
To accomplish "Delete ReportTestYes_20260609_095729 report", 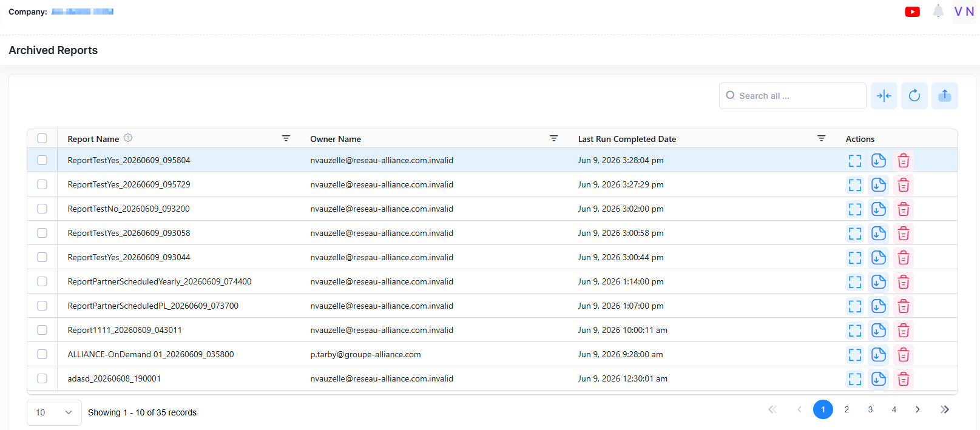I will pyautogui.click(x=904, y=185).
